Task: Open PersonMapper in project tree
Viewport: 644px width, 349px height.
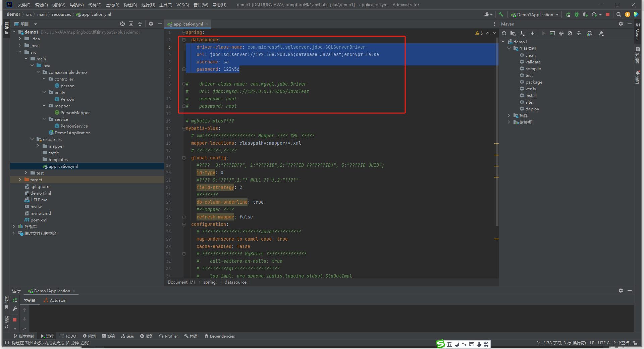Action: [x=75, y=112]
